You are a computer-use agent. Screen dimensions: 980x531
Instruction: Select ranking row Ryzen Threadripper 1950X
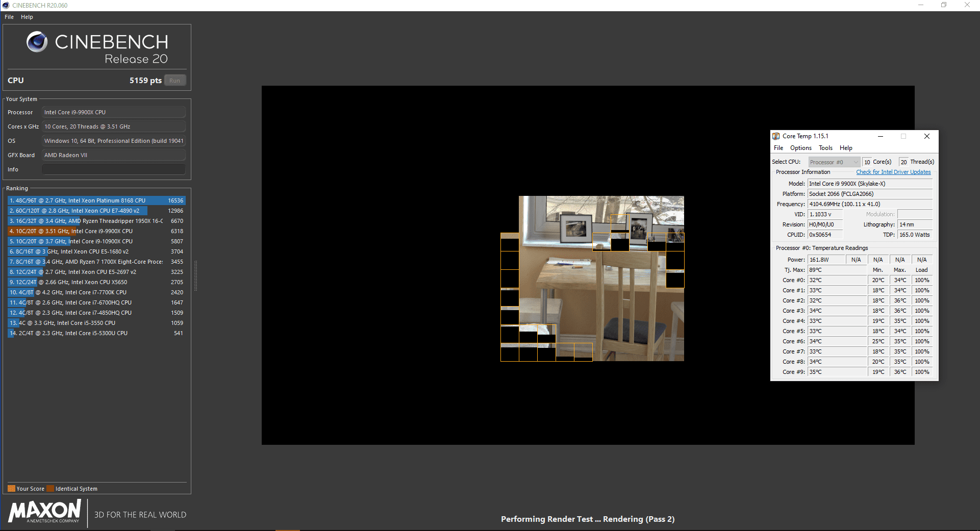96,221
